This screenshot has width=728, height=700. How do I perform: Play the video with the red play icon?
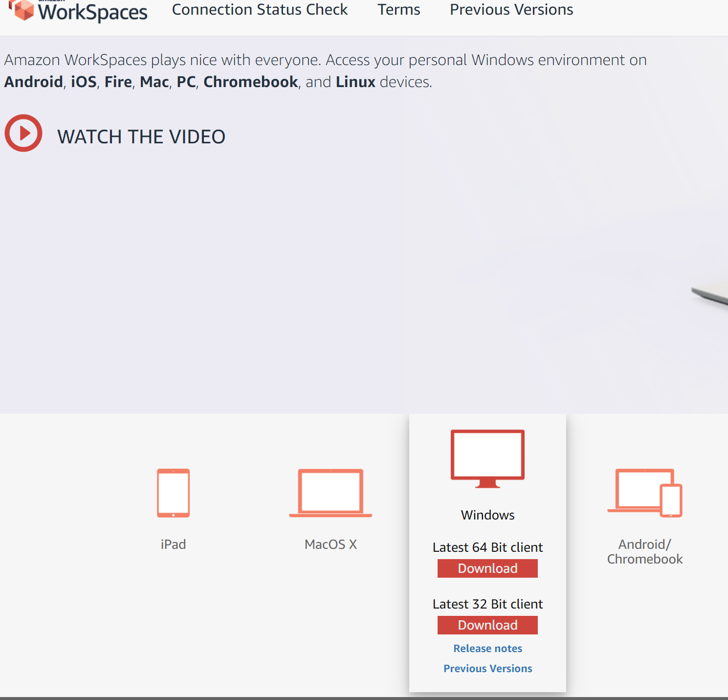pyautogui.click(x=23, y=133)
